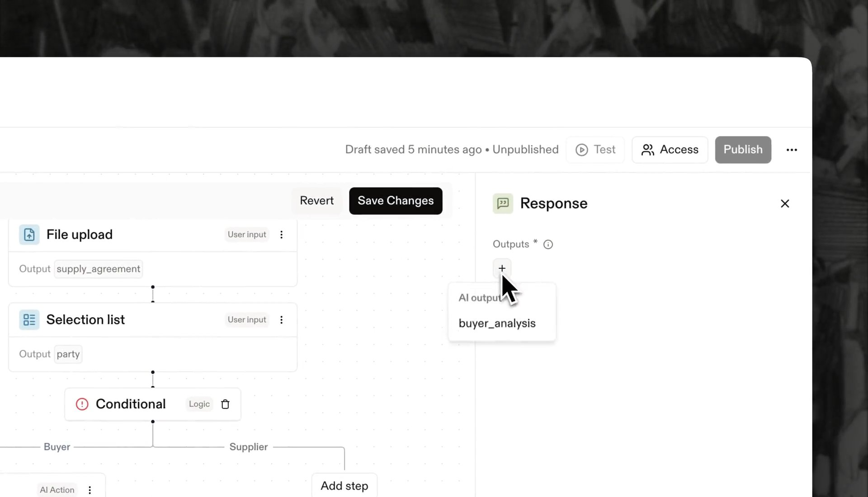Click the Supplier branch label
The image size is (868, 497).
[x=248, y=446]
